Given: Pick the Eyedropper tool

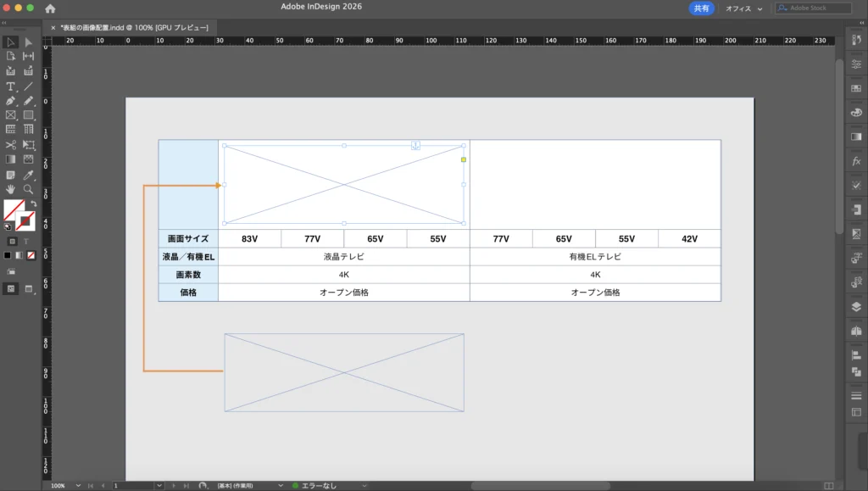Looking at the screenshot, I should 28,175.
